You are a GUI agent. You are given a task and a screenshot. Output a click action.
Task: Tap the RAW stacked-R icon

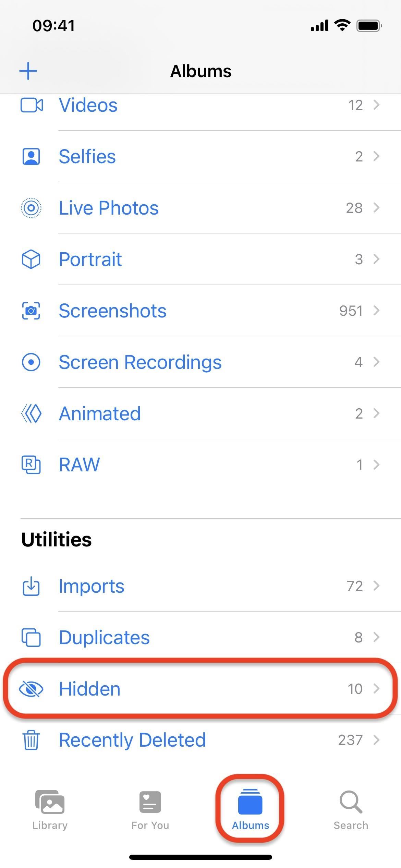pos(31,465)
